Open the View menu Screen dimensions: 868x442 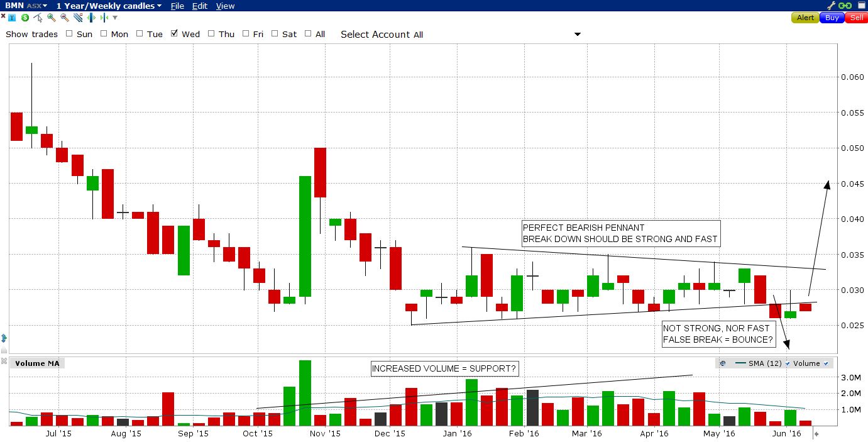coord(225,6)
